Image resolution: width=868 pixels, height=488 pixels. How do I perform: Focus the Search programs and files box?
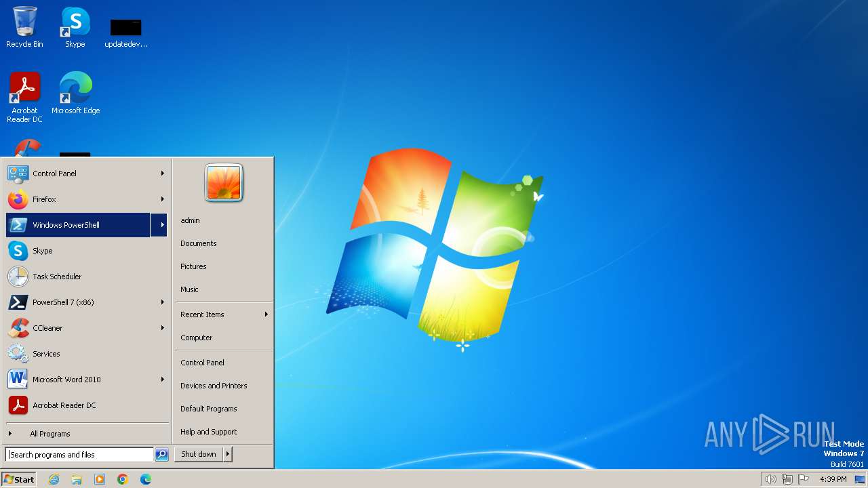point(80,455)
